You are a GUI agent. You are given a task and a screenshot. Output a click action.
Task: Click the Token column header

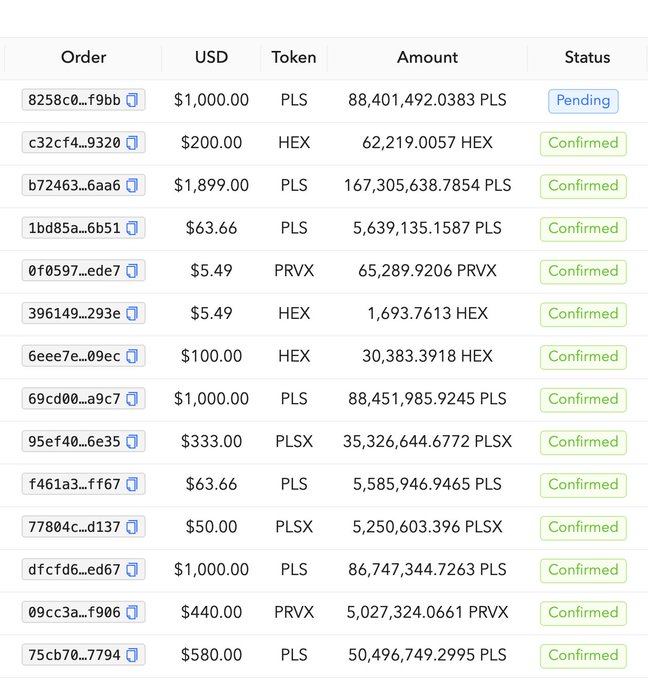(294, 57)
